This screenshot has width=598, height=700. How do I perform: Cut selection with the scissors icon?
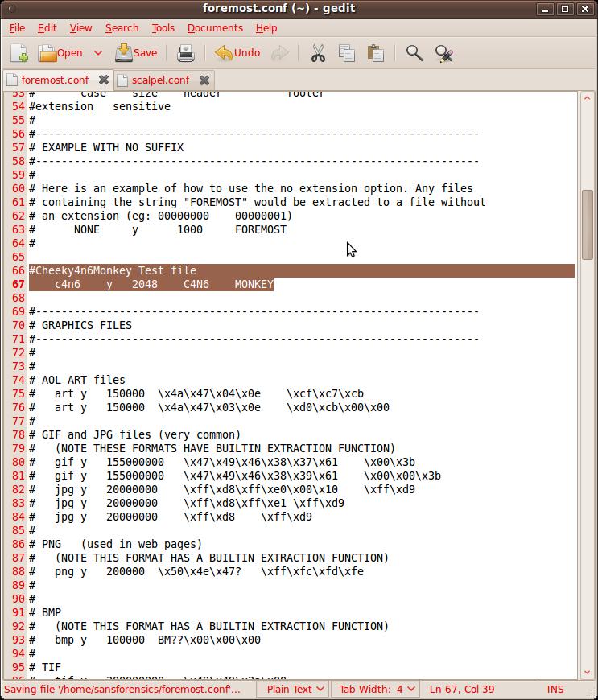click(318, 53)
